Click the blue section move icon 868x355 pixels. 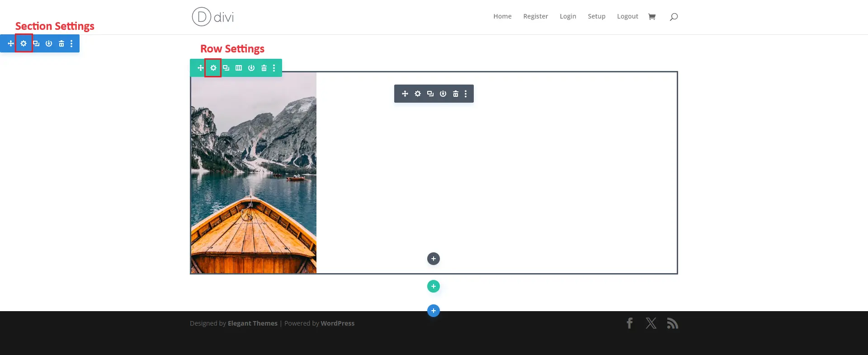(11, 43)
